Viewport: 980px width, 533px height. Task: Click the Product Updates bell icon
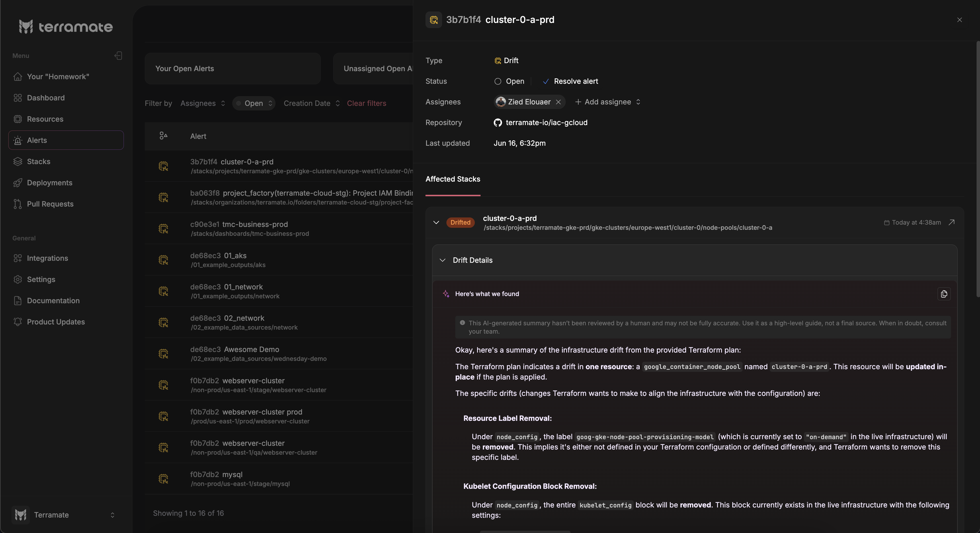coord(17,322)
